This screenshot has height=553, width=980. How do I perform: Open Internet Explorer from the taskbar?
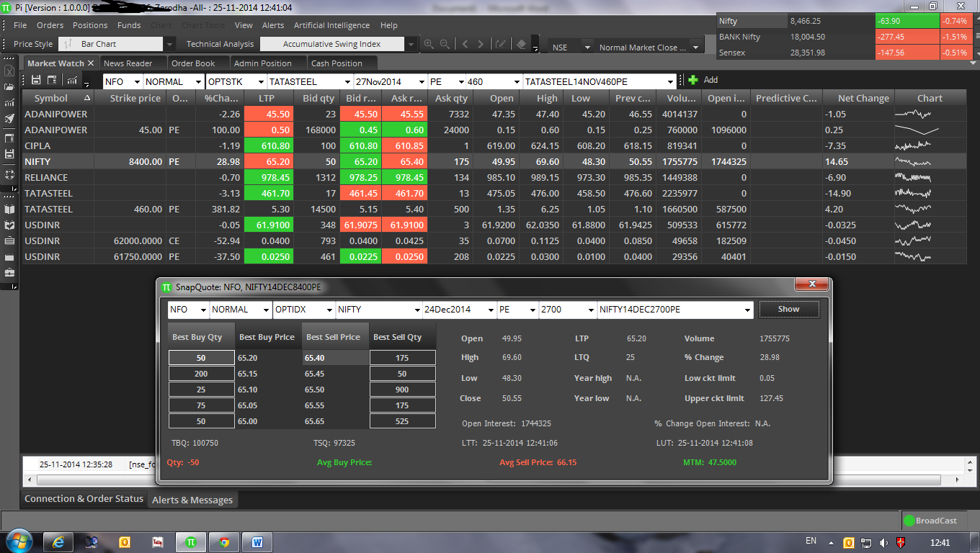tap(59, 541)
